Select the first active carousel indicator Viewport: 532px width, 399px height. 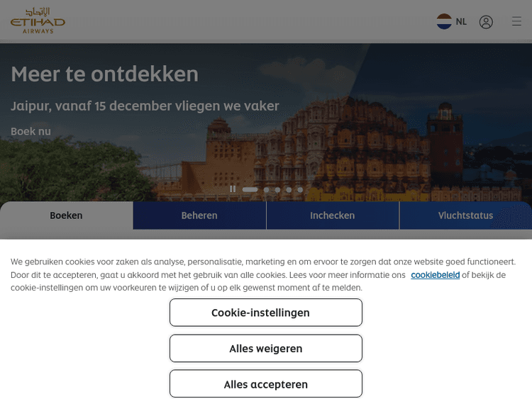coord(250,190)
